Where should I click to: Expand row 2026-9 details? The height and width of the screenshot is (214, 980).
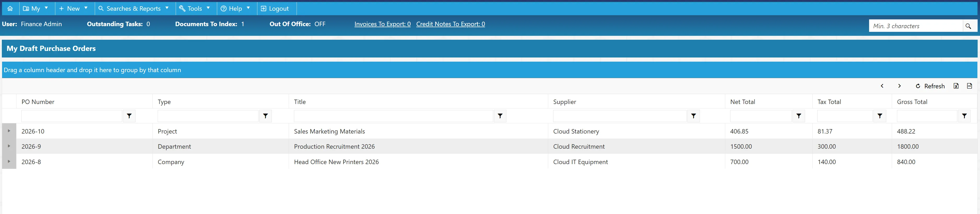point(9,146)
